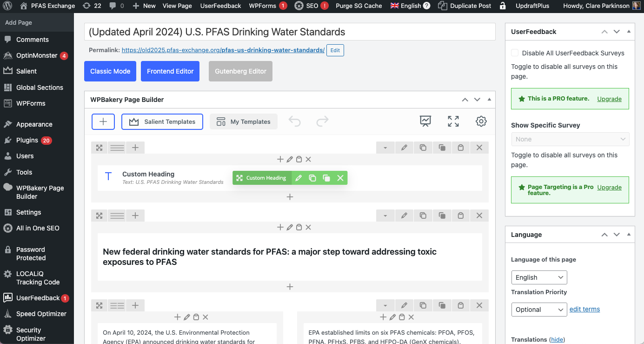Screen dimensions: 644x344
Task: Edit Custom Heading via green pencil icon
Action: pyautogui.click(x=298, y=177)
